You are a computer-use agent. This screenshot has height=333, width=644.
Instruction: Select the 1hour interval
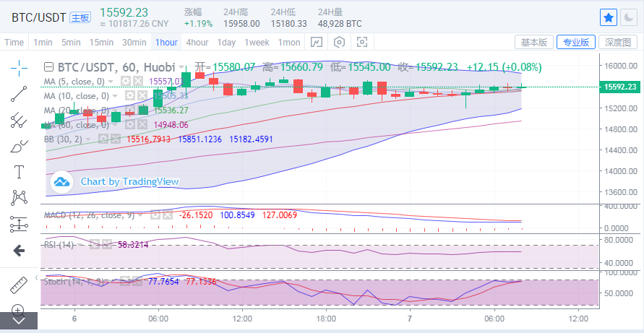click(166, 43)
